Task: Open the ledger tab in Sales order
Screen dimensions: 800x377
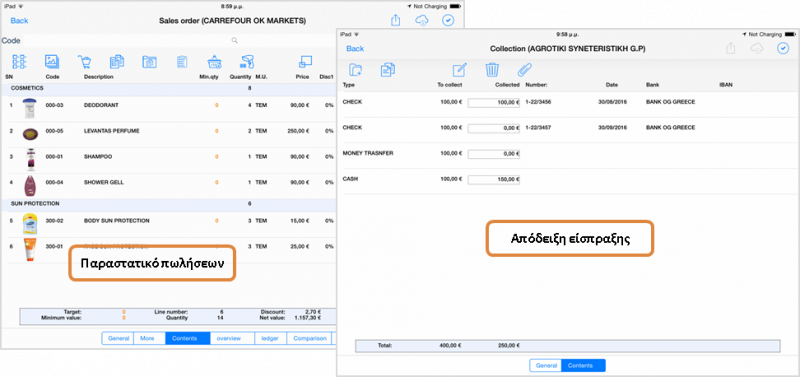Action: tap(270, 338)
